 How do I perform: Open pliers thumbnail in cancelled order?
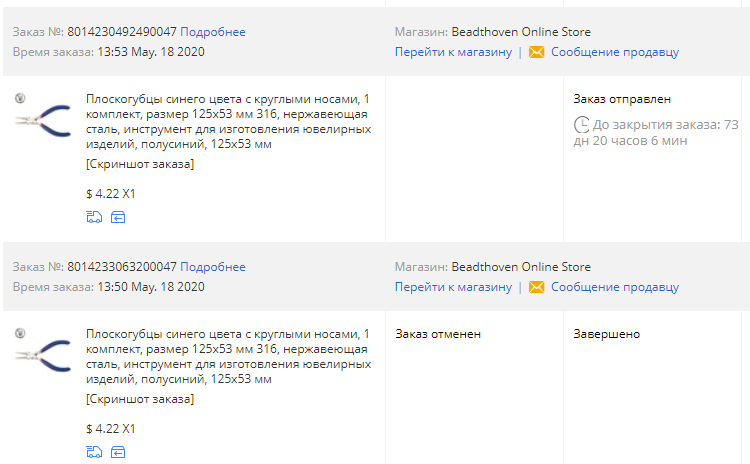pos(43,354)
